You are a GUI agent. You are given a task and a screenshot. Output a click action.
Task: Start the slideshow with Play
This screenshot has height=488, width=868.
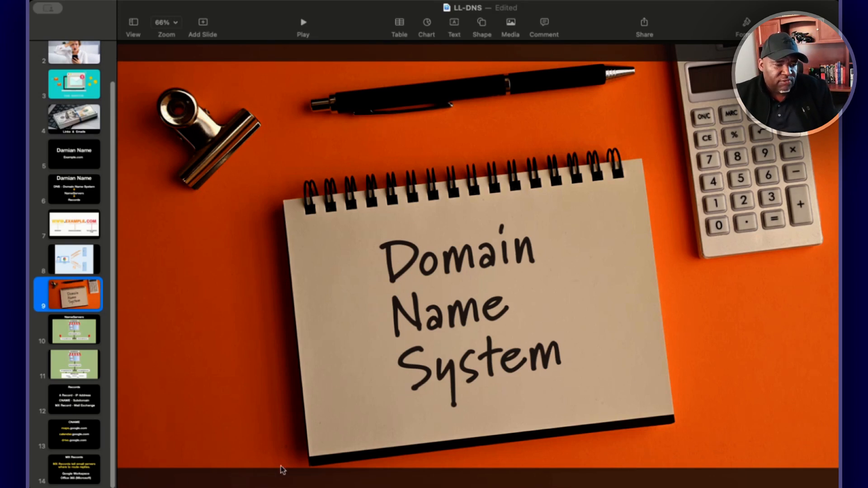(x=303, y=27)
